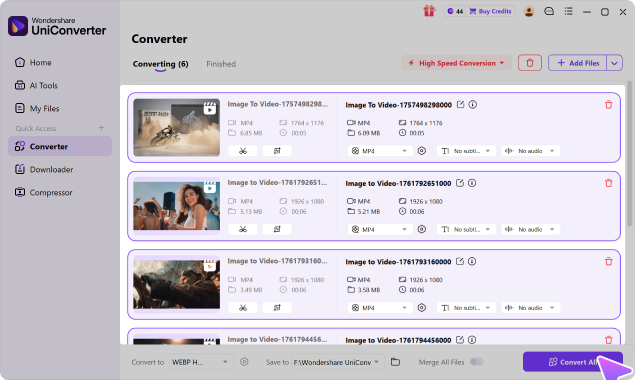Open MP4 format dropdown for Image To Video-1757498298000
The width and height of the screenshot is (635, 380).
(x=380, y=151)
